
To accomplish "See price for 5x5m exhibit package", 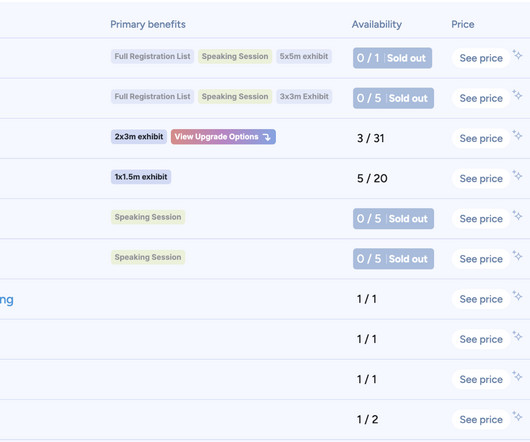I will click(x=481, y=58).
